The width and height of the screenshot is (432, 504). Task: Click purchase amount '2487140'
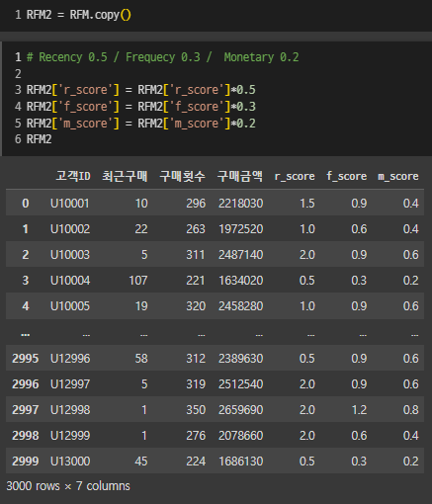pyautogui.click(x=240, y=255)
